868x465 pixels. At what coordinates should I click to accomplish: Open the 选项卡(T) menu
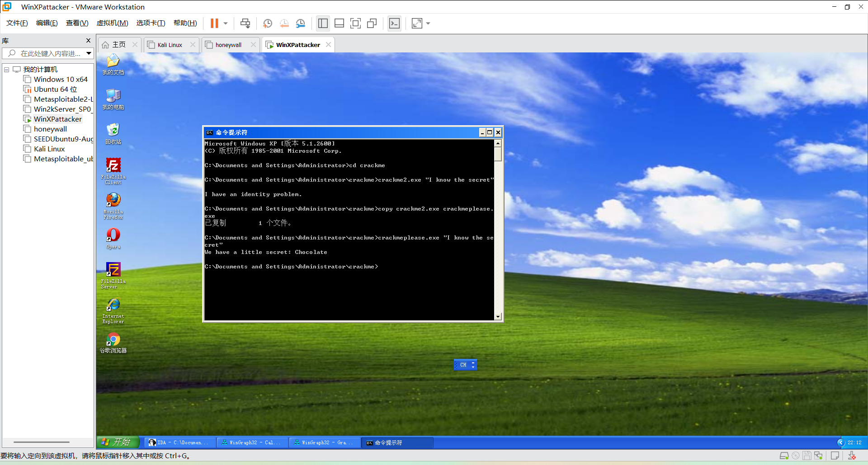pyautogui.click(x=151, y=23)
